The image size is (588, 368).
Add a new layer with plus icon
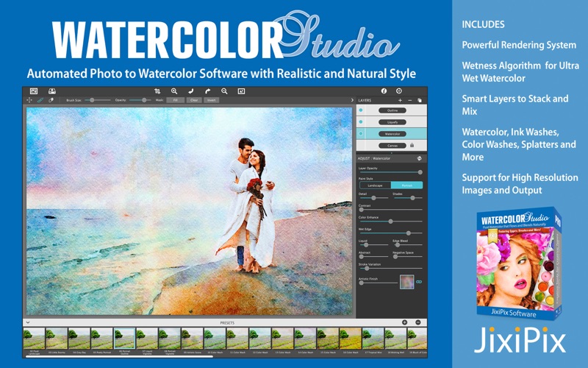click(400, 99)
